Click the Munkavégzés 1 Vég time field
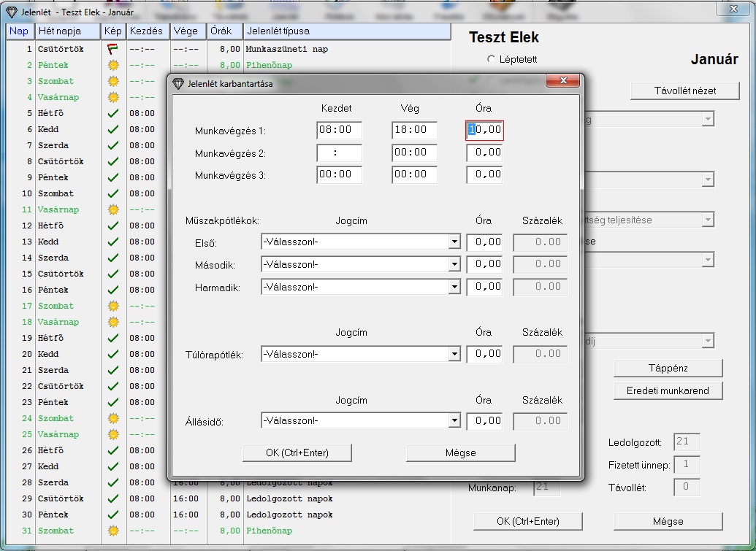Screen dimensions: 756x551 pyautogui.click(x=414, y=130)
